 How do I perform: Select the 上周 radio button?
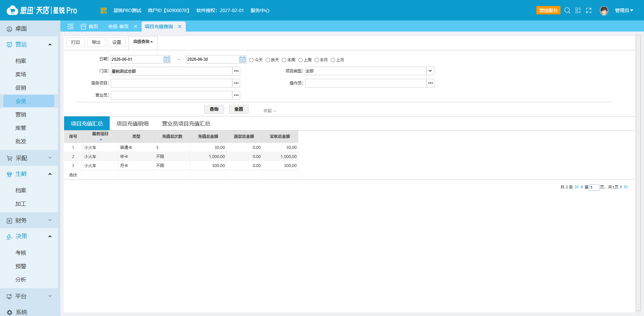tap(301, 60)
